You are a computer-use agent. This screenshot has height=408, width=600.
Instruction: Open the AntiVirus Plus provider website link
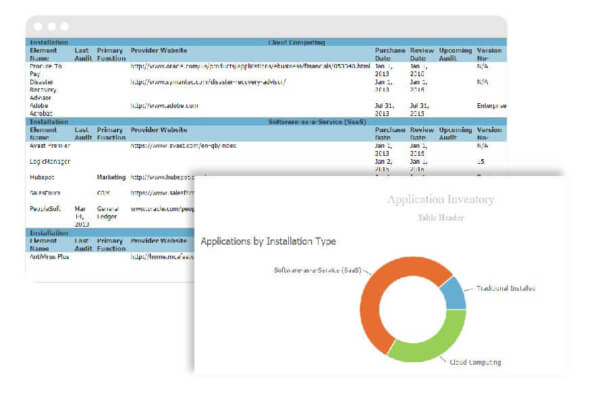(x=162, y=257)
